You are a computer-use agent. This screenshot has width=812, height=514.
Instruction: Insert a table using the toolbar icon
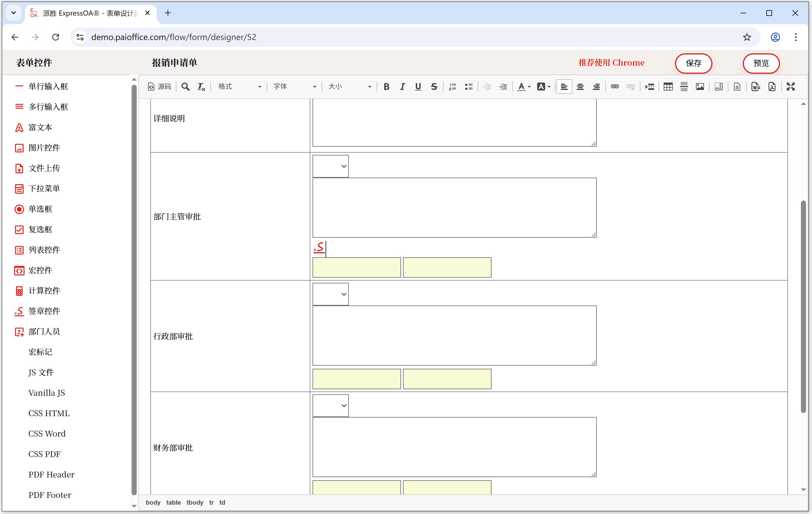coord(668,87)
